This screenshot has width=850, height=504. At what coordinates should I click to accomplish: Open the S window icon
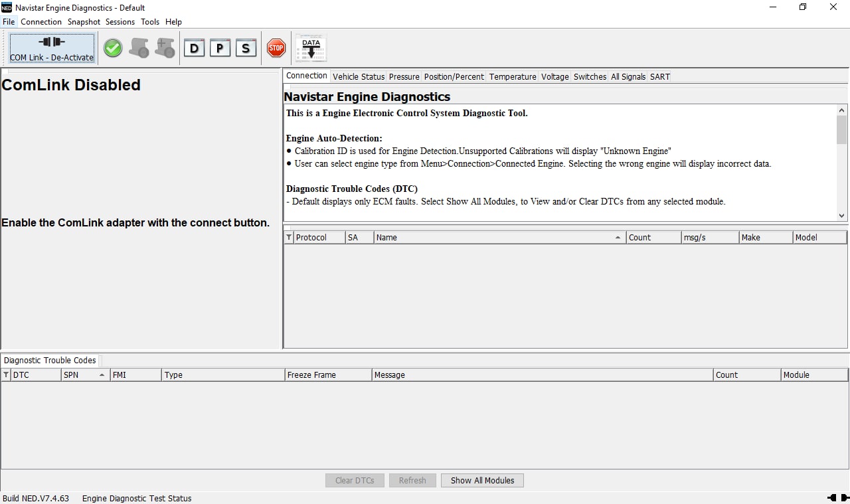click(x=246, y=48)
